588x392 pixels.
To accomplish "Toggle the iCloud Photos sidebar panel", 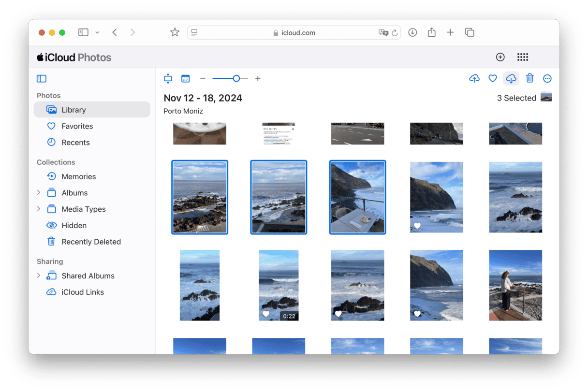I will click(42, 79).
